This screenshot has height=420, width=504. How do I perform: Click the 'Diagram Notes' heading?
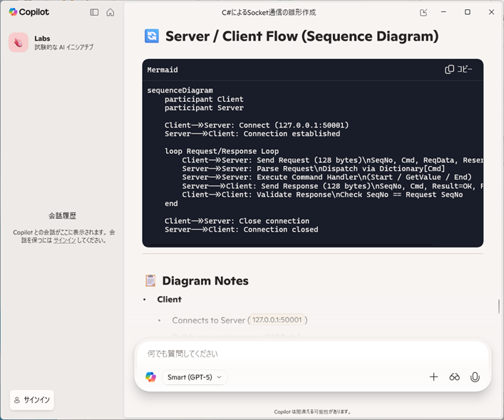coord(205,281)
